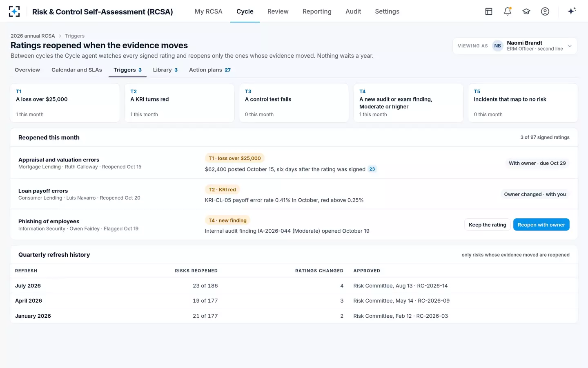This screenshot has width=588, height=368.
Task: Click the With owner due Oct 29 status
Action: coord(537,163)
